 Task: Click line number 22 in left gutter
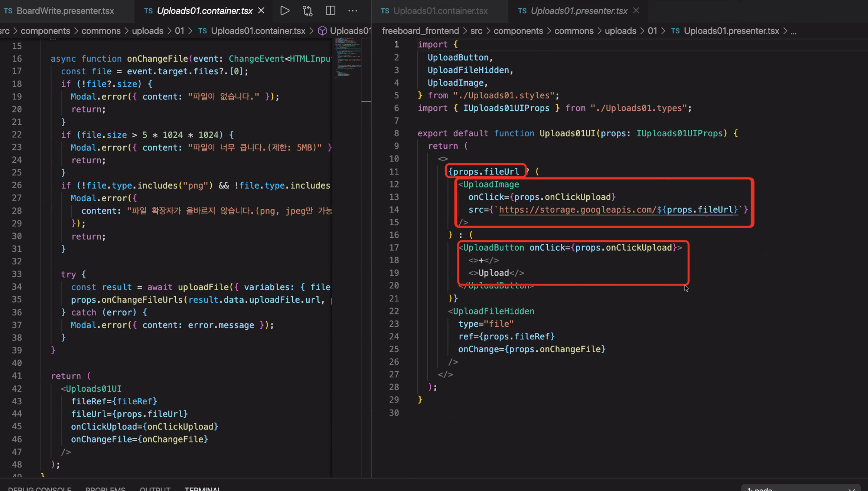[17, 135]
